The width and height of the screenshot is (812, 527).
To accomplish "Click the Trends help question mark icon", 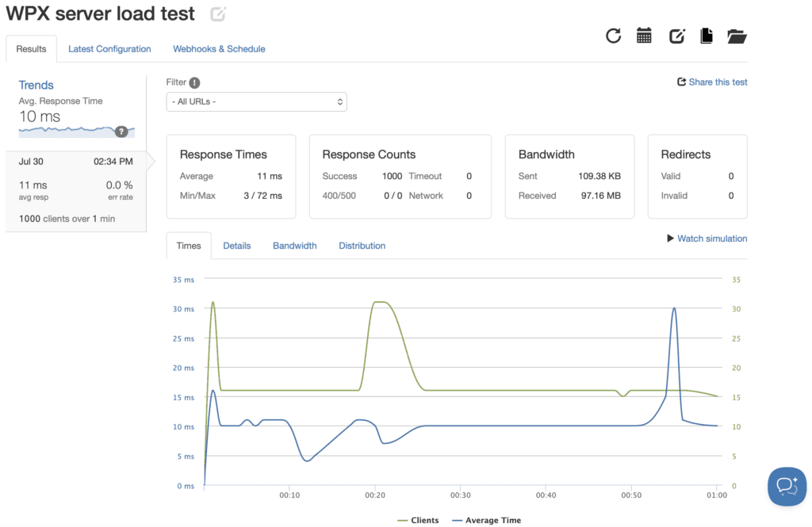I will tap(121, 132).
